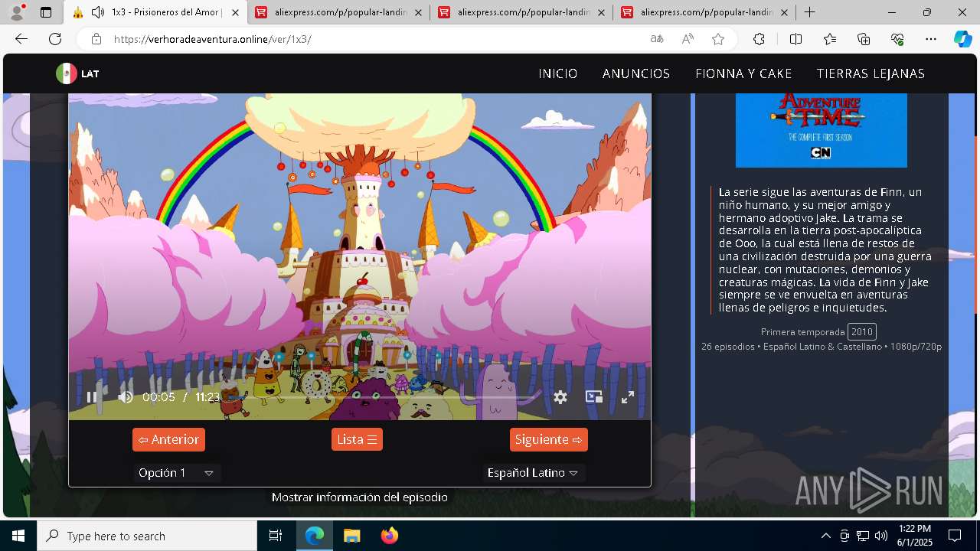Image resolution: width=980 pixels, height=551 pixels.
Task: Start Read aloud from address bar
Action: click(688, 39)
